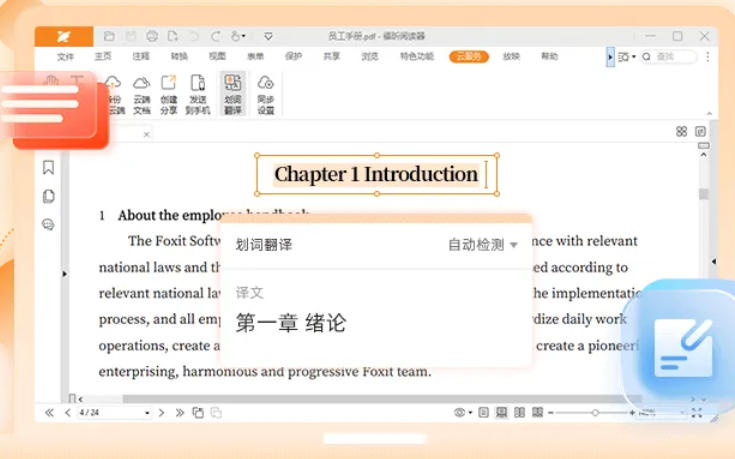The height and width of the screenshot is (459, 735).
Task: Click the ribbon tabs scroll-right arrow
Action: coord(610,57)
